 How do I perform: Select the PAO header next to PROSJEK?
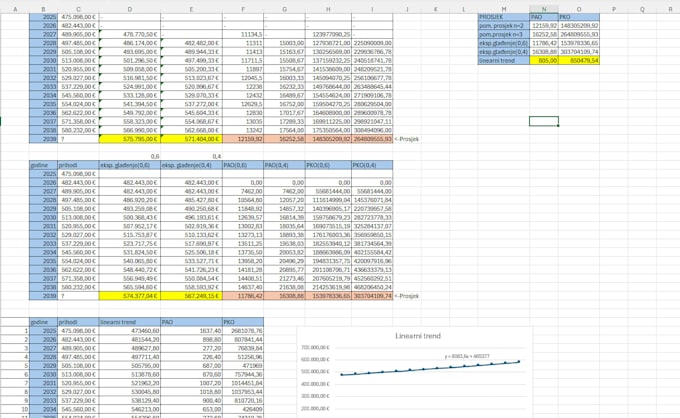544,17
